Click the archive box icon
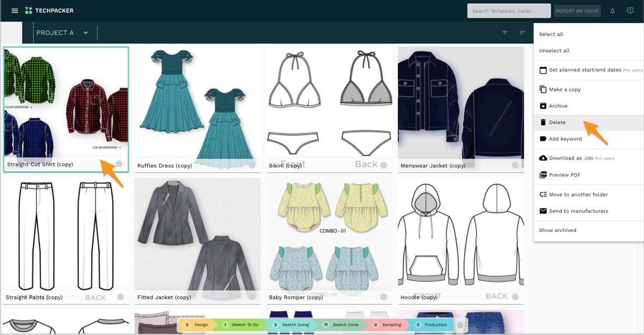This screenshot has width=644, height=335. click(x=543, y=106)
